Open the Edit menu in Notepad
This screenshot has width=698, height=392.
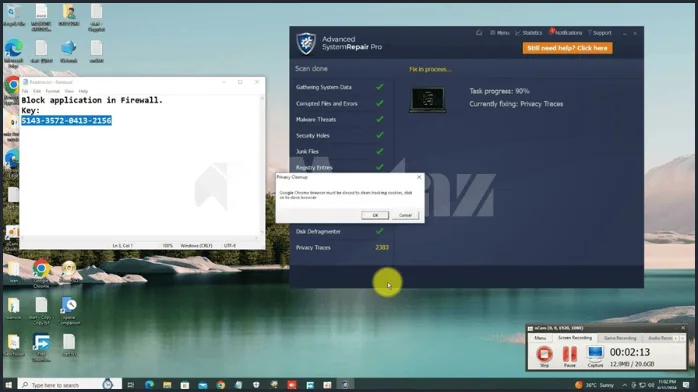click(37, 91)
